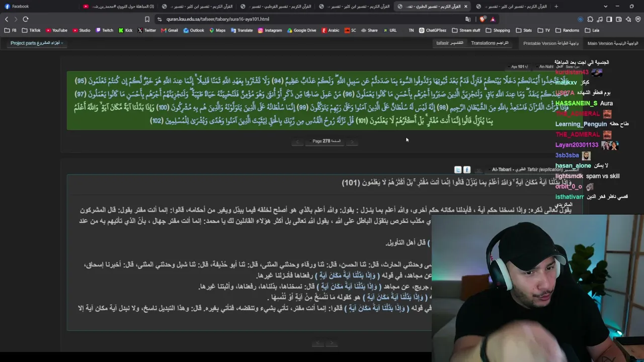The image size is (644, 362).
Task: Share the tafsir on Facebook
Action: click(467, 170)
